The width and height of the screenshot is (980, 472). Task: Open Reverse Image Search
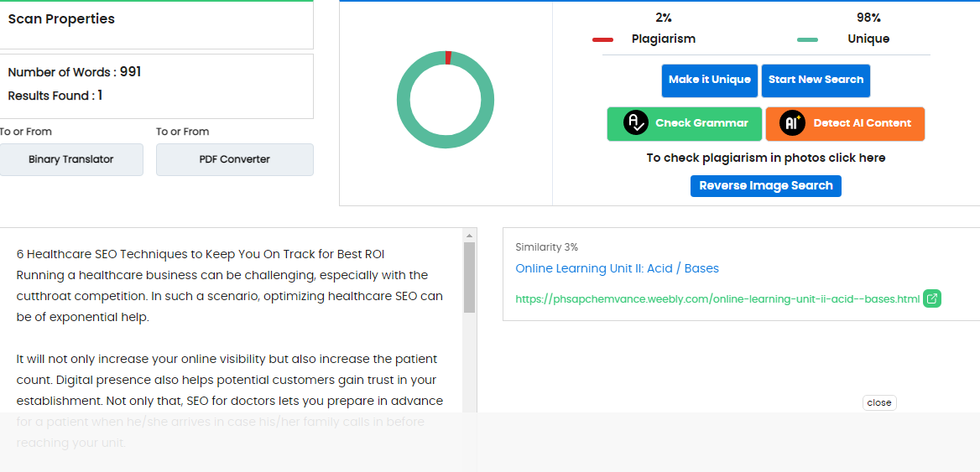pos(765,186)
